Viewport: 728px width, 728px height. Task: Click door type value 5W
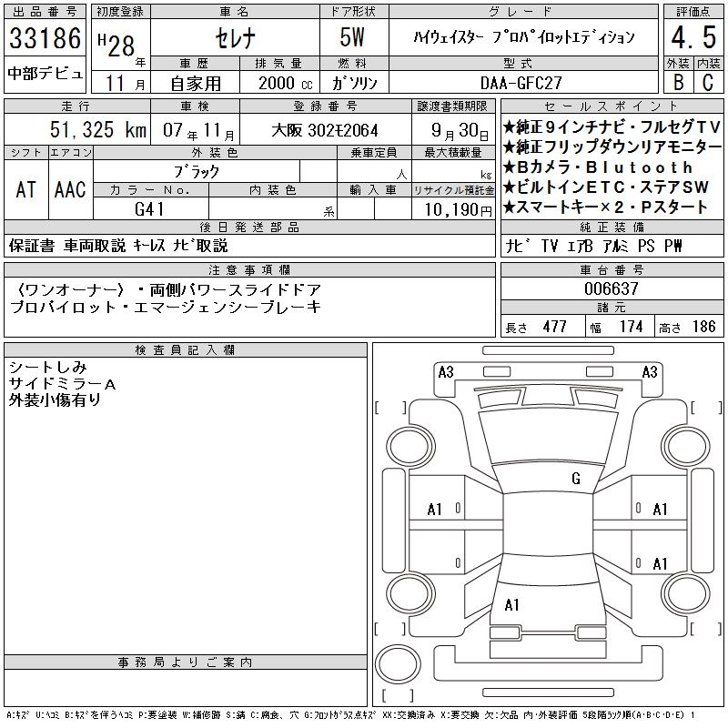click(x=352, y=37)
